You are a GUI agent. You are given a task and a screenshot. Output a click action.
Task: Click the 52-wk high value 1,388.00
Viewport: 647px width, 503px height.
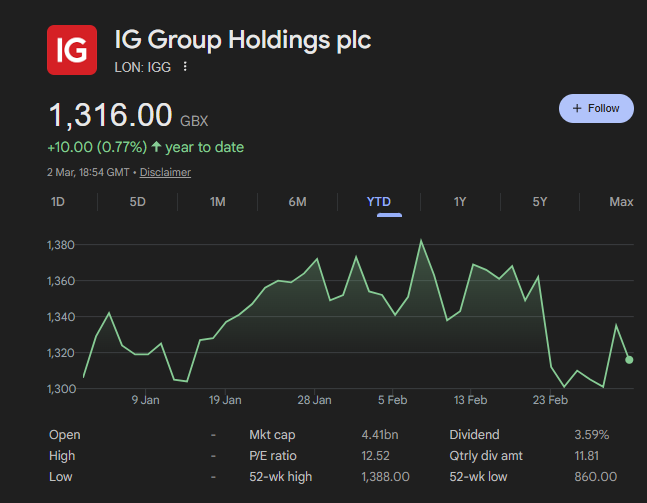pyautogui.click(x=386, y=477)
